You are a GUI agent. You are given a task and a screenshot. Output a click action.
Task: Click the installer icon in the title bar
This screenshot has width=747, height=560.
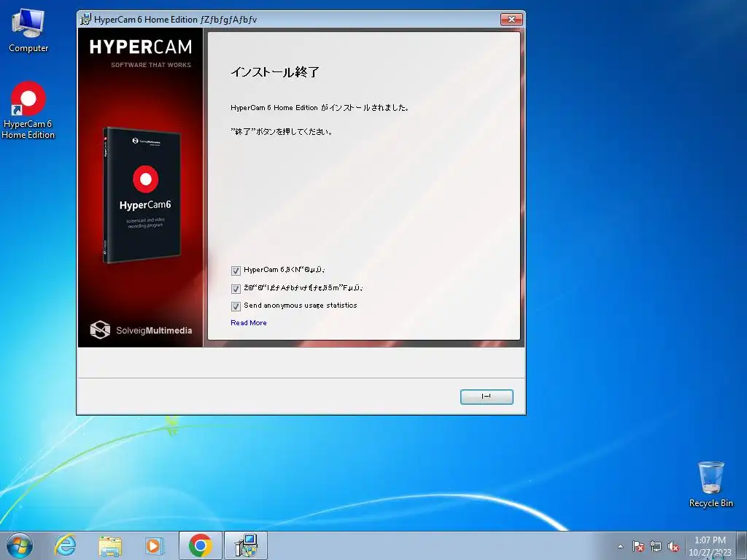coord(86,20)
